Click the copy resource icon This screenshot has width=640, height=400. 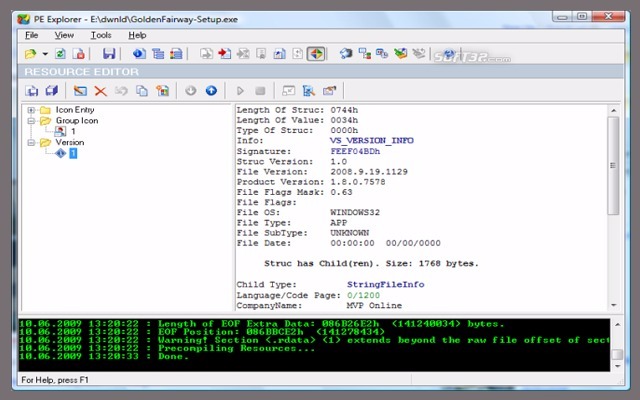point(141,91)
